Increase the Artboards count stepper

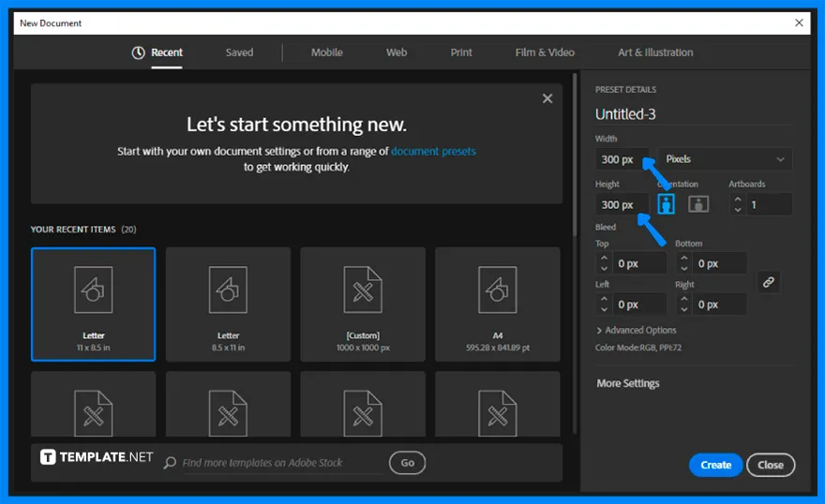click(x=738, y=199)
